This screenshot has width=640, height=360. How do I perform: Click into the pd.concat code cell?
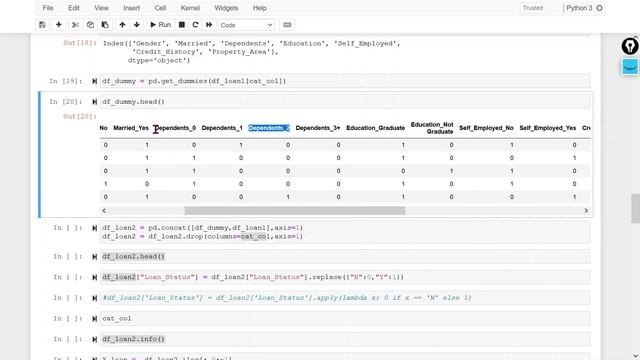pyautogui.click(x=345, y=232)
